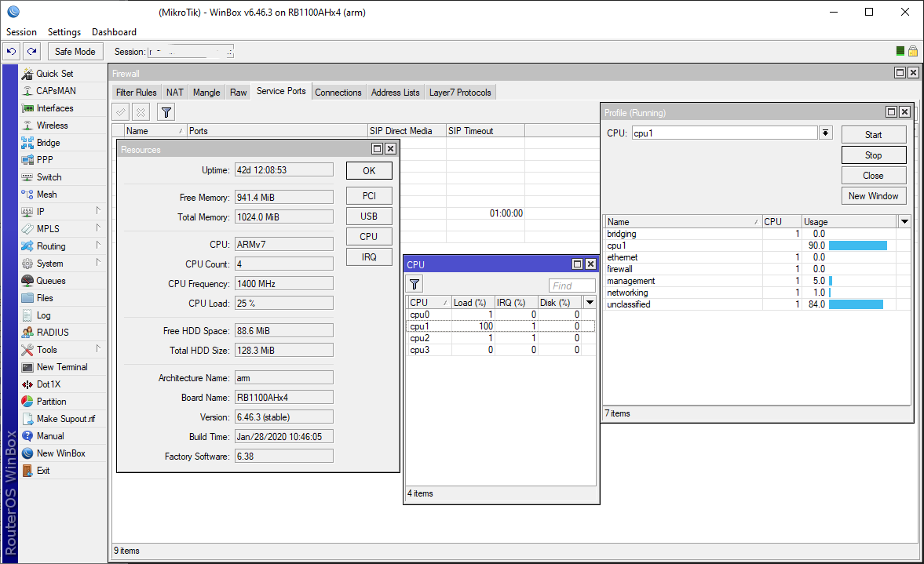Click the enable checkmark icon in Firewall toolbar
Image resolution: width=924 pixels, height=564 pixels.
tap(121, 112)
